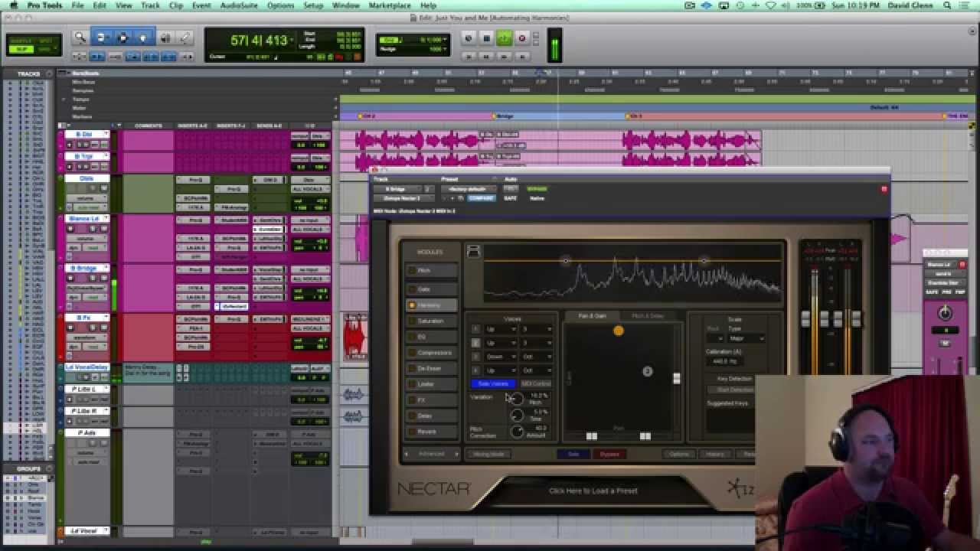Image resolution: width=980 pixels, height=551 pixels.
Task: Toggle the Compressors module in Nectar
Action: (x=412, y=353)
